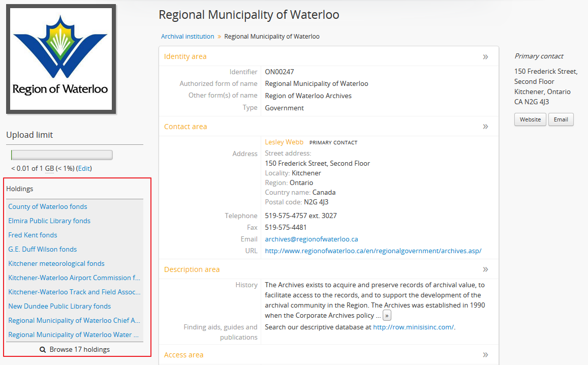
Task: Click the Identity area heading
Action: [185, 56]
